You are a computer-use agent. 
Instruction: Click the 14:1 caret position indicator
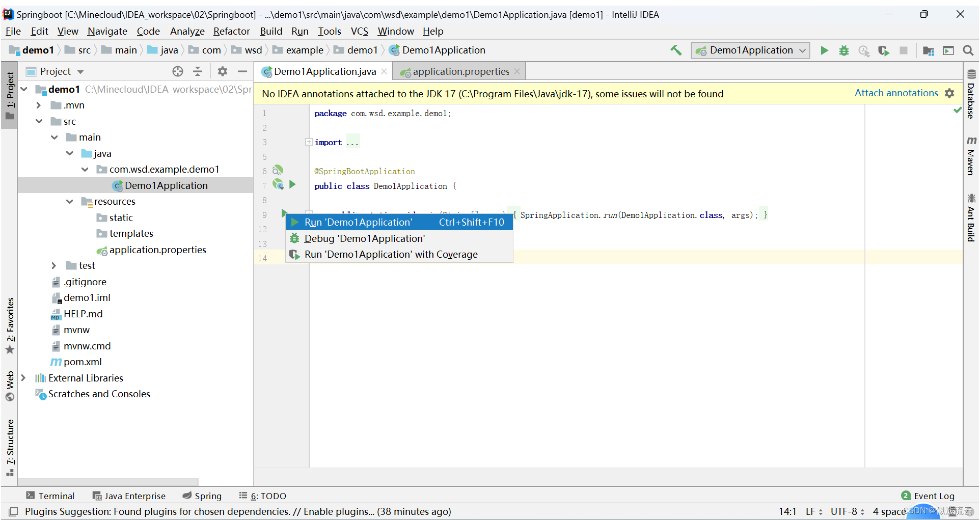(787, 511)
